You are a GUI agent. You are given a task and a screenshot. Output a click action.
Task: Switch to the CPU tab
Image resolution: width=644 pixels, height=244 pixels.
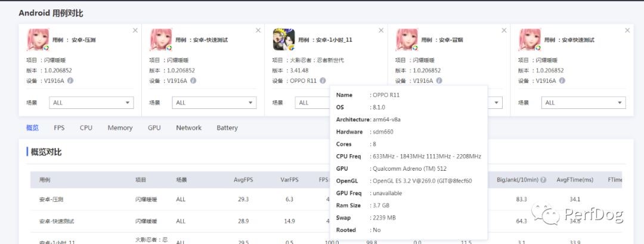(86, 127)
